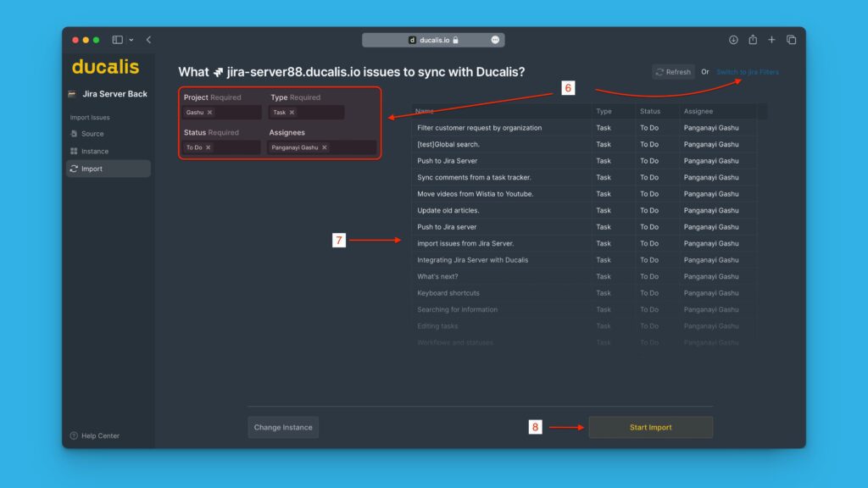Remove the Gashu project tag

[210, 113]
